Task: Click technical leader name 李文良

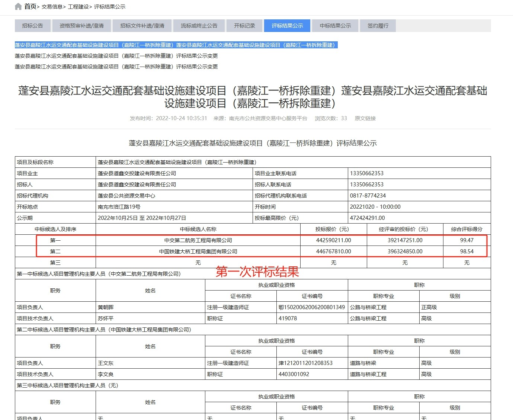Action: coord(150,374)
